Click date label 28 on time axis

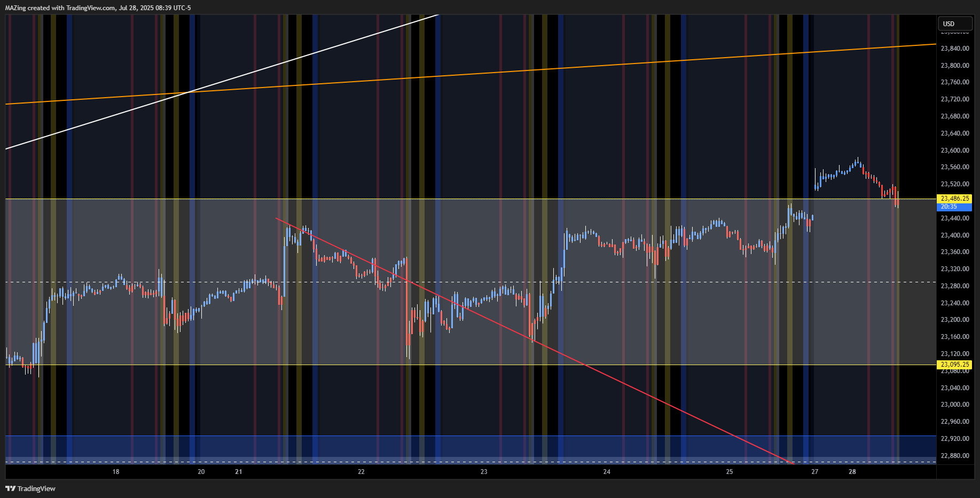click(852, 472)
